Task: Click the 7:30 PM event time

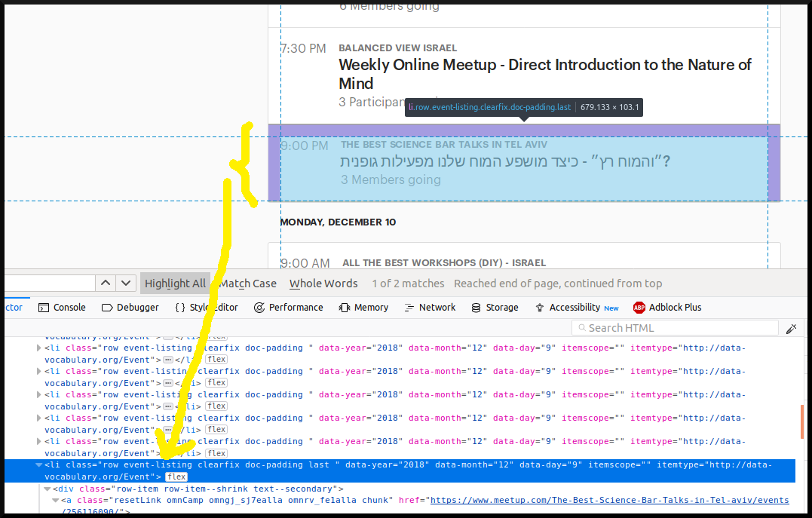Action: (303, 48)
